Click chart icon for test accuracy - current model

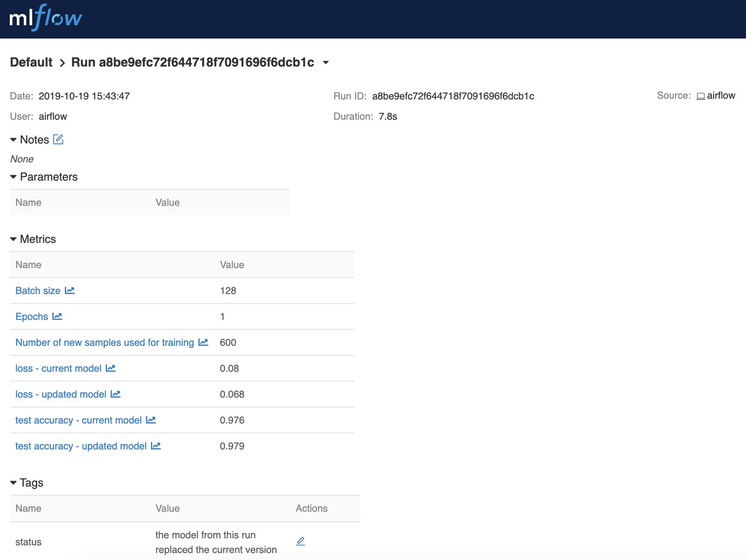tap(151, 420)
